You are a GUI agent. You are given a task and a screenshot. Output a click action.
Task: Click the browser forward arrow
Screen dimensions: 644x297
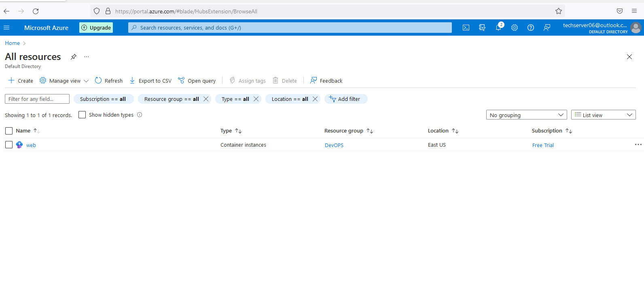click(x=21, y=11)
